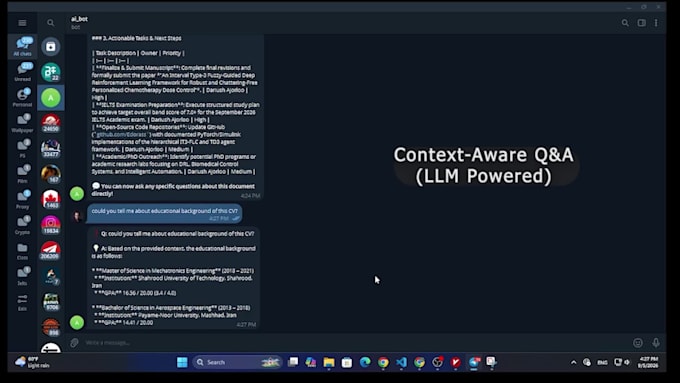This screenshot has height=383, width=680.
Task: Click the attach file paperclip icon
Action: [x=74, y=343]
